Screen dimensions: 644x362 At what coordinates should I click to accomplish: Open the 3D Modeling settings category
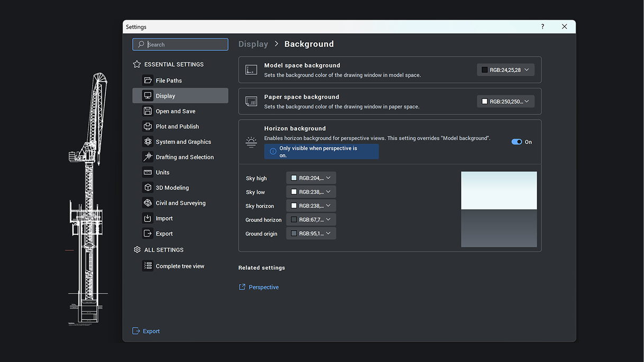pos(180,188)
